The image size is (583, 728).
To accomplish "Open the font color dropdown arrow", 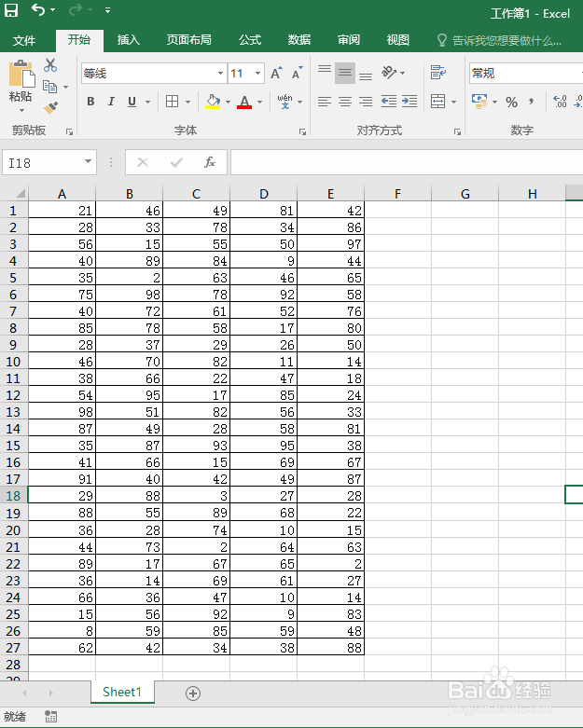I will (259, 102).
